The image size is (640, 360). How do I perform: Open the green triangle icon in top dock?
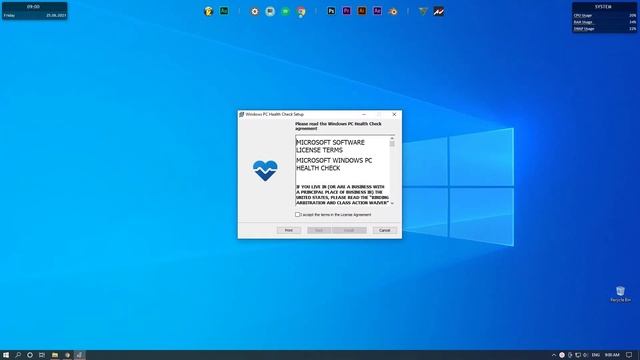tap(423, 11)
